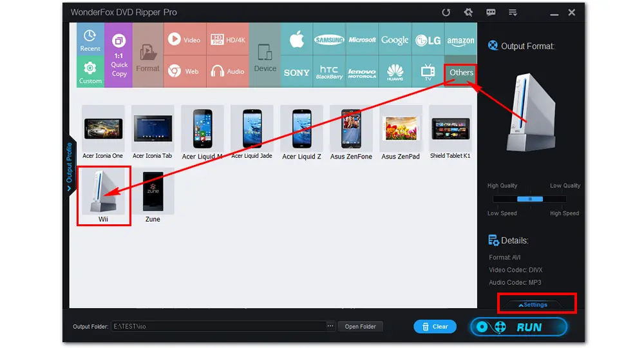Select the Samsung device brand
The width and height of the screenshot is (644, 348).
[329, 39]
